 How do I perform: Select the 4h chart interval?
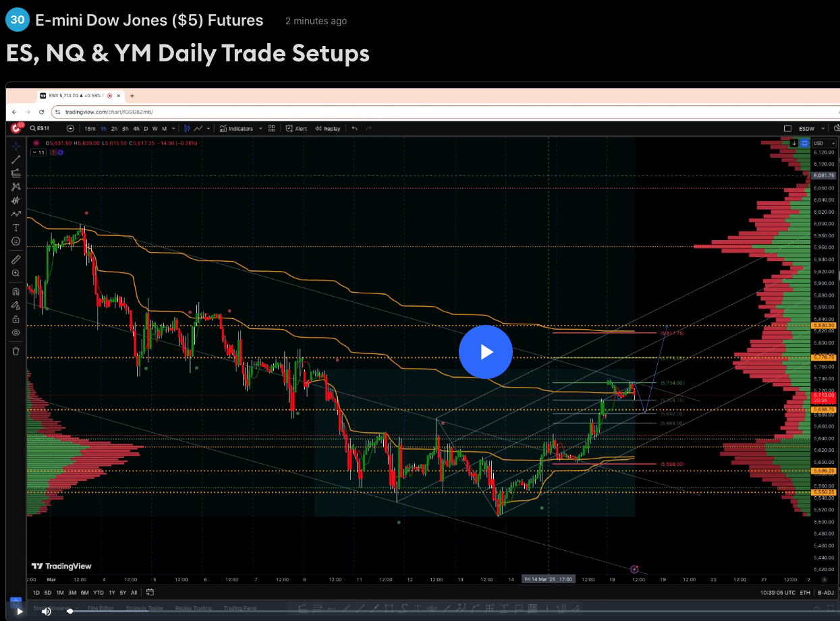point(136,128)
